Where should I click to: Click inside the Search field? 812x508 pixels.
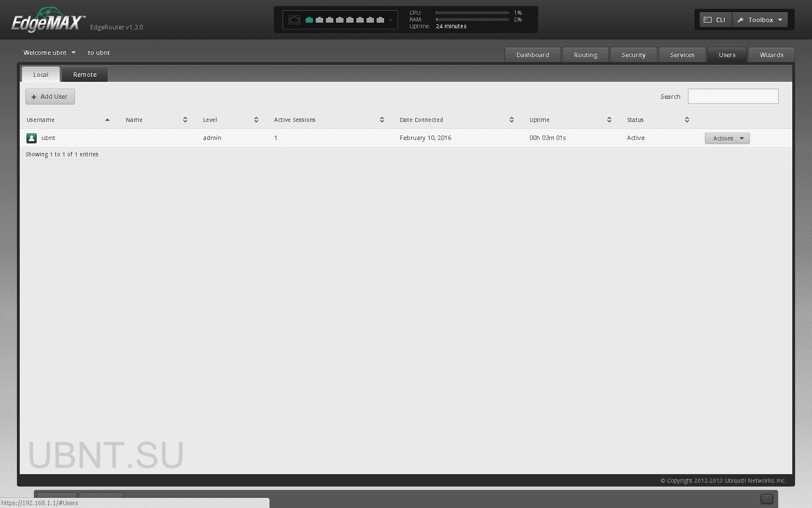pyautogui.click(x=732, y=96)
